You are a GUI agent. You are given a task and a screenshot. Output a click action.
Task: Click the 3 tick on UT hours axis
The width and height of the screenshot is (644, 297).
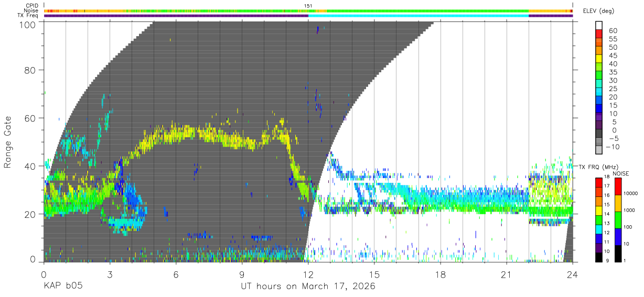point(110,274)
